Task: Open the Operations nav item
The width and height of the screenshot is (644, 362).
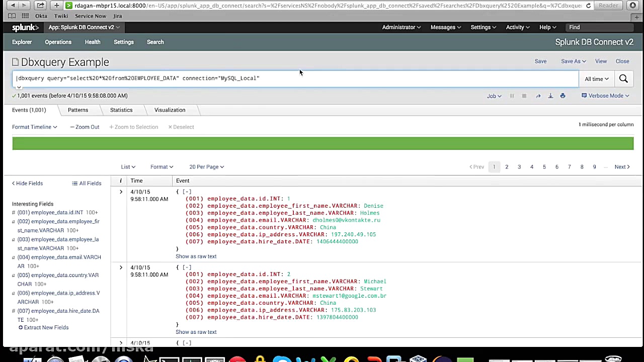Action: click(x=58, y=42)
